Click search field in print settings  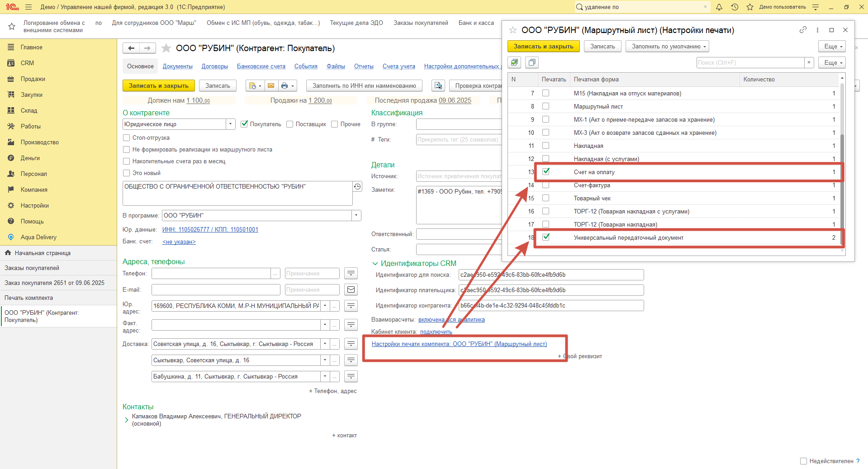point(750,62)
